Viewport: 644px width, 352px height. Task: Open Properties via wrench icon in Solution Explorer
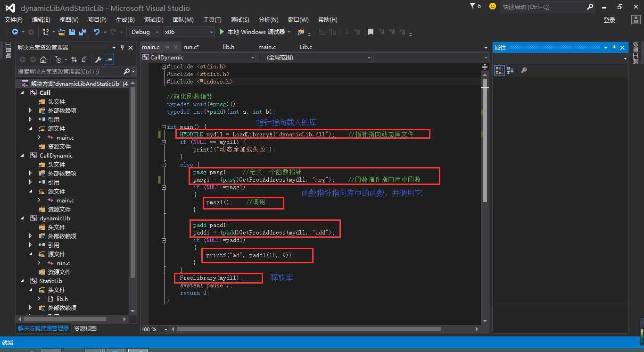click(98, 59)
